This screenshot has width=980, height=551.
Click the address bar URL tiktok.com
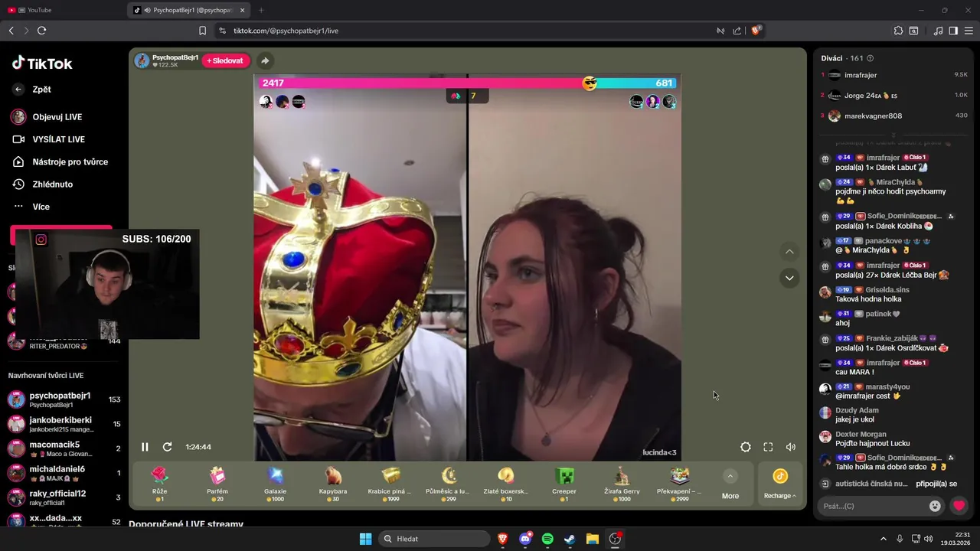pyautogui.click(x=286, y=31)
